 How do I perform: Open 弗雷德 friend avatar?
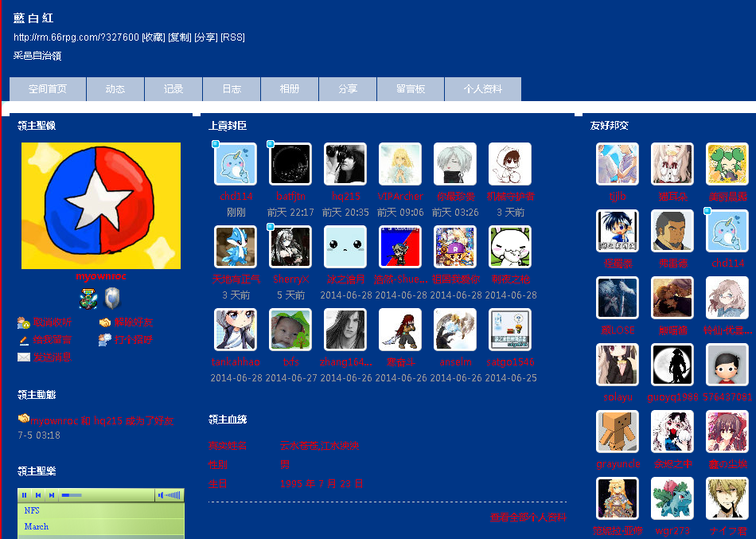[x=672, y=231]
